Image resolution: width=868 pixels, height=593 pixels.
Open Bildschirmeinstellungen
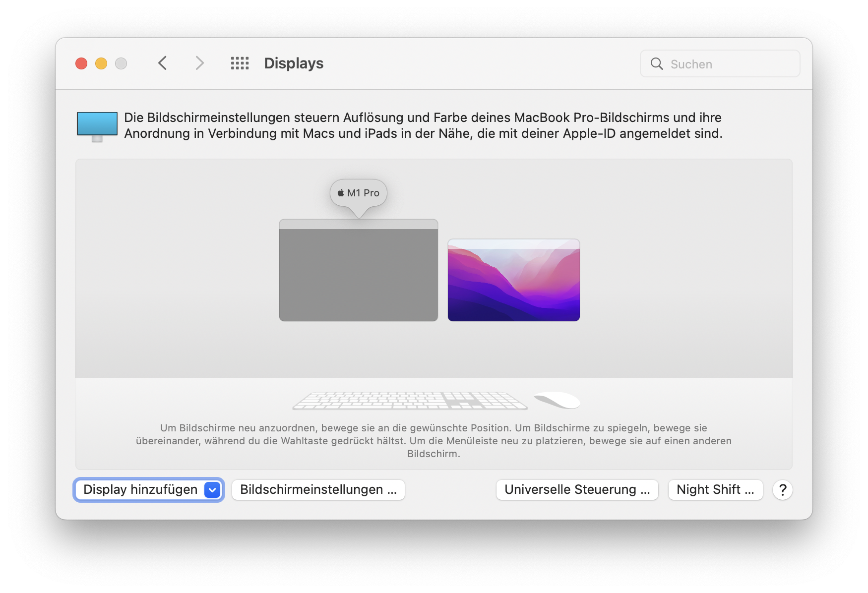click(318, 489)
